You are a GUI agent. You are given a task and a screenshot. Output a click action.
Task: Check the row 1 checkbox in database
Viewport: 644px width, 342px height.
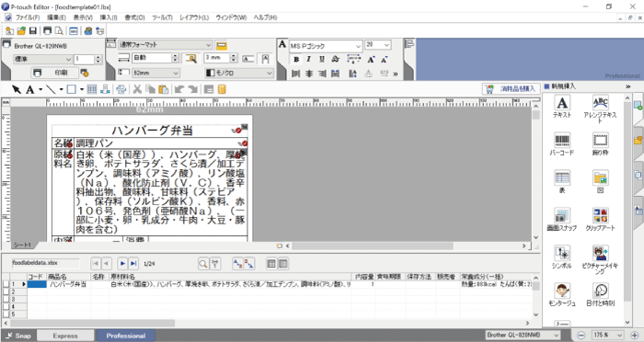pos(6,284)
